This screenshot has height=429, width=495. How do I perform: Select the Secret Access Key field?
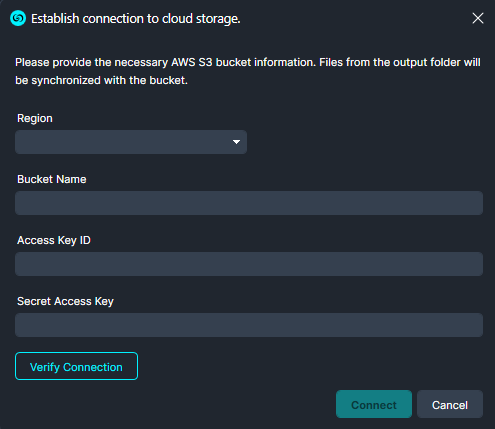pyautogui.click(x=249, y=325)
